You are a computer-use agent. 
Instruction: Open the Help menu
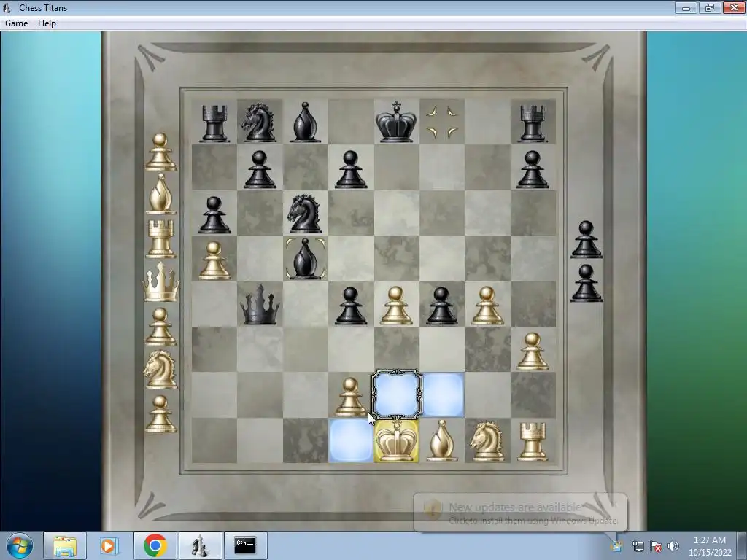47,23
